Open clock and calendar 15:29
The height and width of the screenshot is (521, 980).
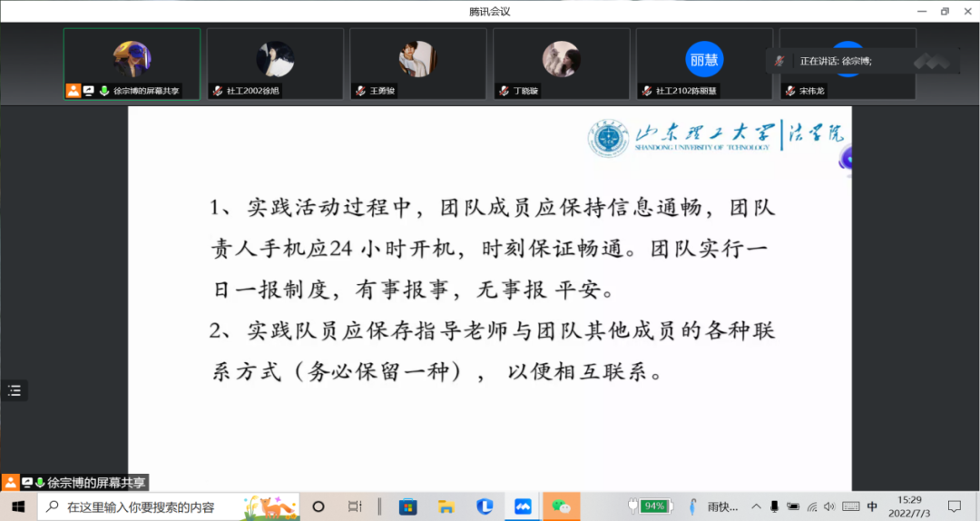point(909,506)
